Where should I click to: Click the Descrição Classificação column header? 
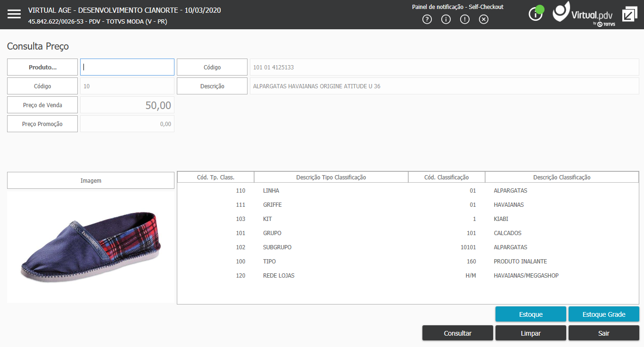[562, 178]
